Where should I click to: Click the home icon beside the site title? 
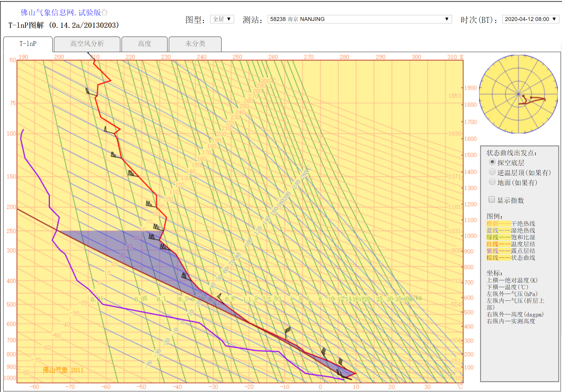pos(105,12)
